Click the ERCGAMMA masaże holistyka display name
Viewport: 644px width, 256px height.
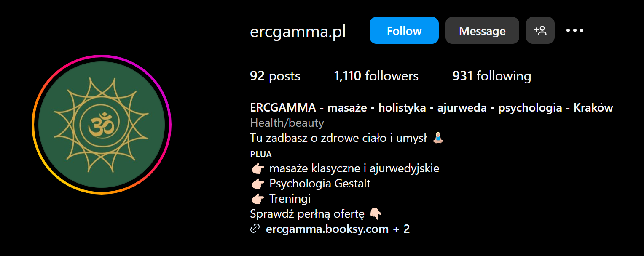click(x=432, y=108)
